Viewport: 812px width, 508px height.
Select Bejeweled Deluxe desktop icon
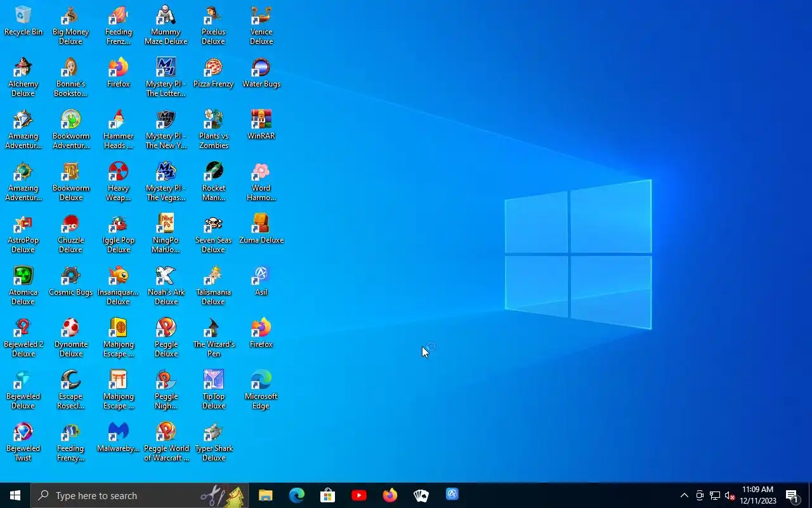pos(23,390)
